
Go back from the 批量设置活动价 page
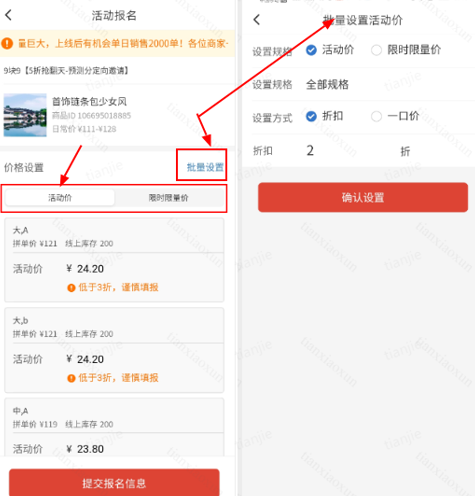tap(256, 20)
